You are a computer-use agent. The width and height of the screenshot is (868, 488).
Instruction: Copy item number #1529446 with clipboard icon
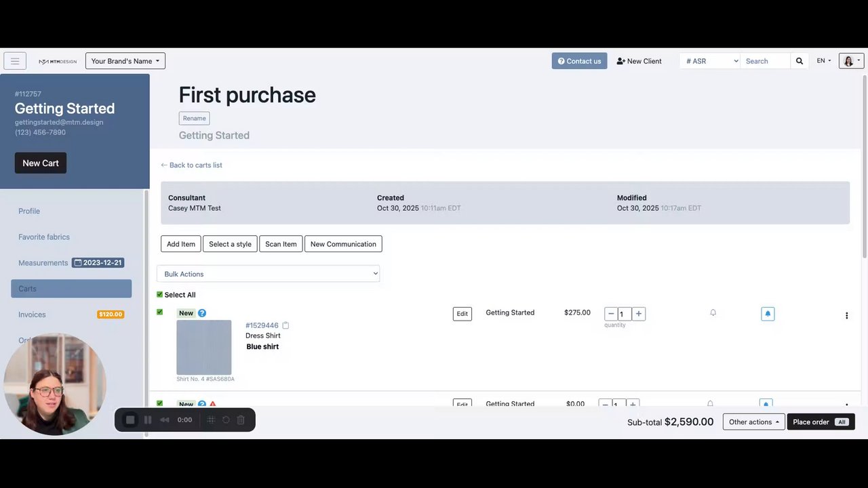[285, 325]
